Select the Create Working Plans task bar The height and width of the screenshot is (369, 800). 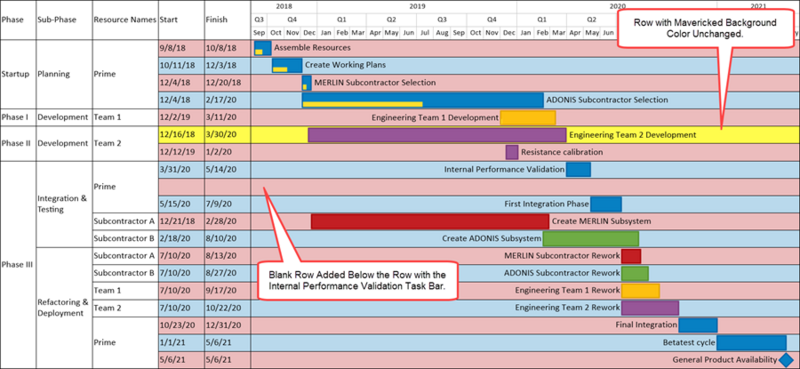[x=287, y=65]
